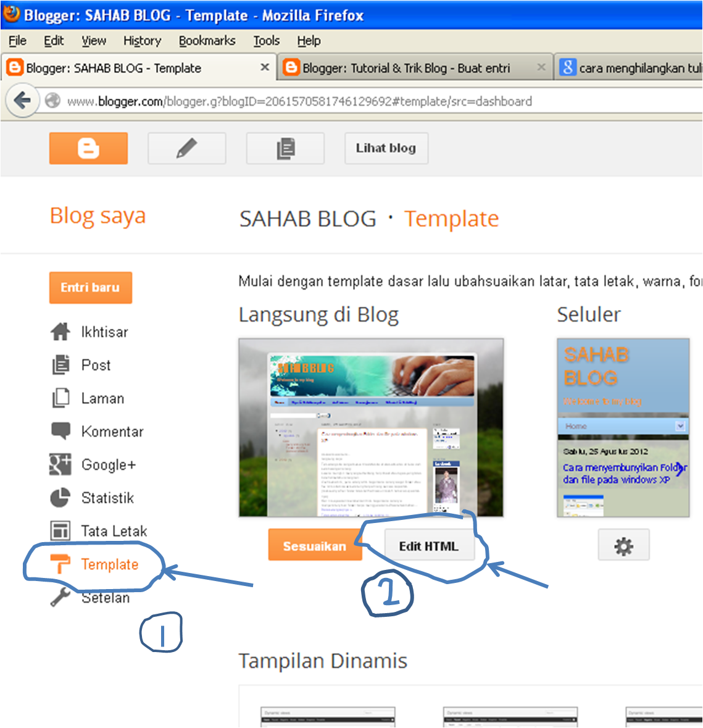Open Template in the sidebar

110,564
